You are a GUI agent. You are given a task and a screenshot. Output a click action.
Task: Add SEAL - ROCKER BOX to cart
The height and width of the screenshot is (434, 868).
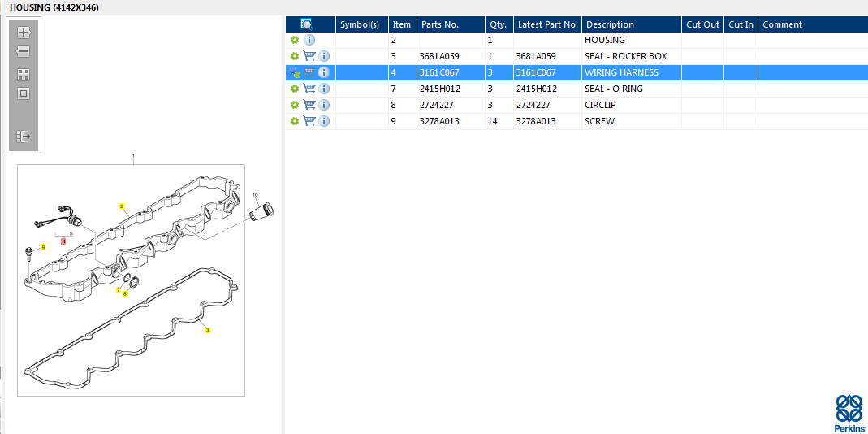point(309,56)
